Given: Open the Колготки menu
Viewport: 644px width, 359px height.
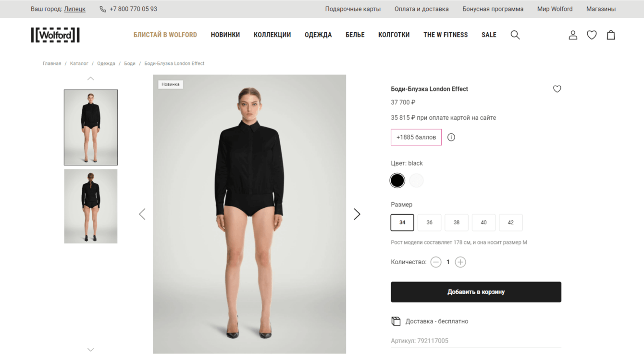Looking at the screenshot, I should (x=394, y=35).
